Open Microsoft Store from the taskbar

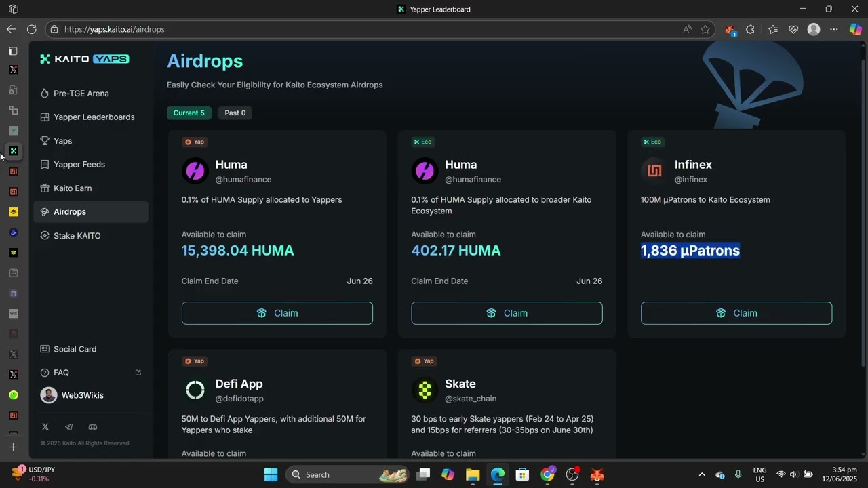click(522, 474)
